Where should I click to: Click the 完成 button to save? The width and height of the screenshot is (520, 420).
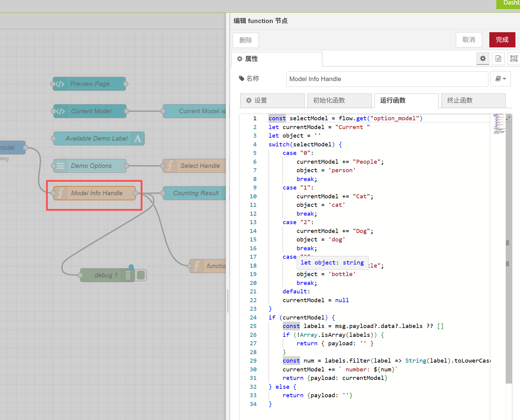502,40
